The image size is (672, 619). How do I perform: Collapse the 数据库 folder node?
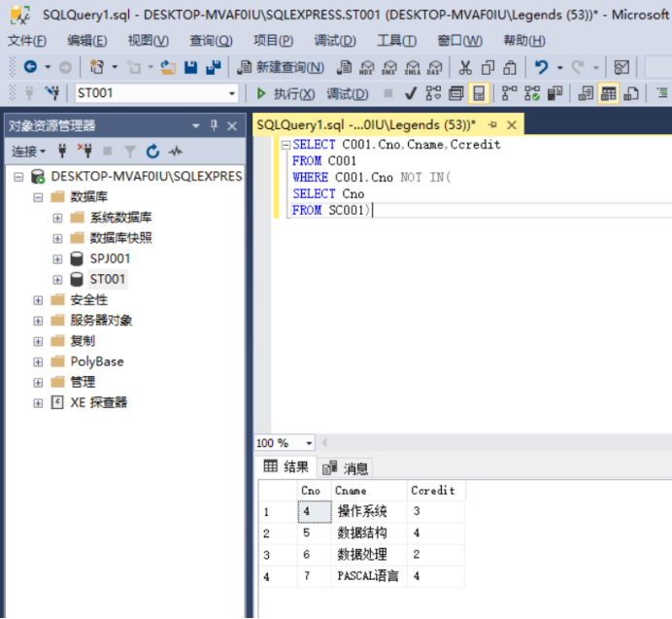click(38, 197)
